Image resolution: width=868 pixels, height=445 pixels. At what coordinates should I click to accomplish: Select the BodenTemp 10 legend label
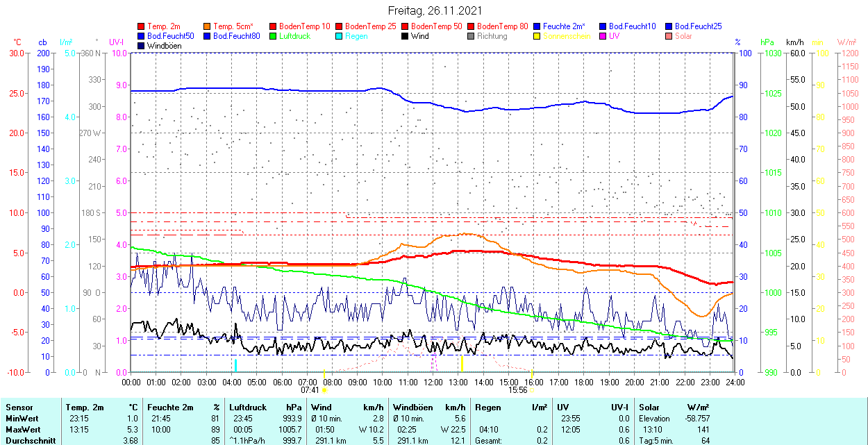pos(305,26)
